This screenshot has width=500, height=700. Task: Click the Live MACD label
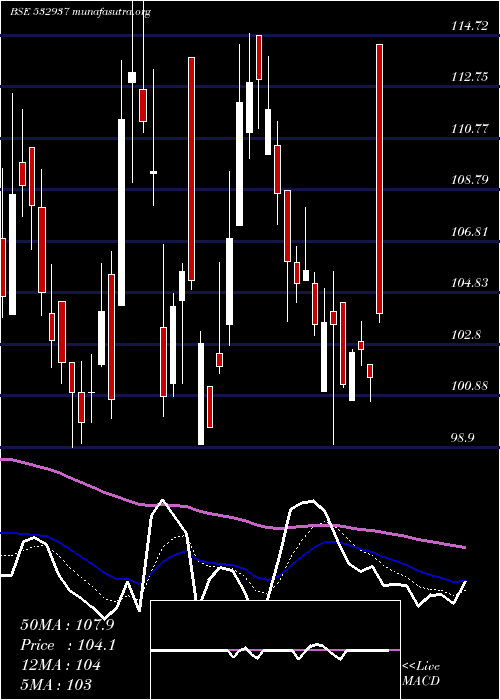pyautogui.click(x=421, y=674)
